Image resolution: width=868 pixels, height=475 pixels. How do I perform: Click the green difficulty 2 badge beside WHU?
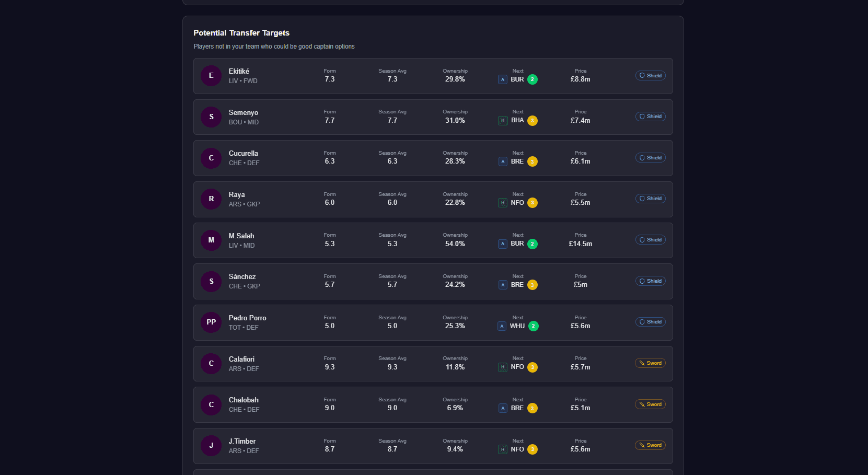pos(533,326)
